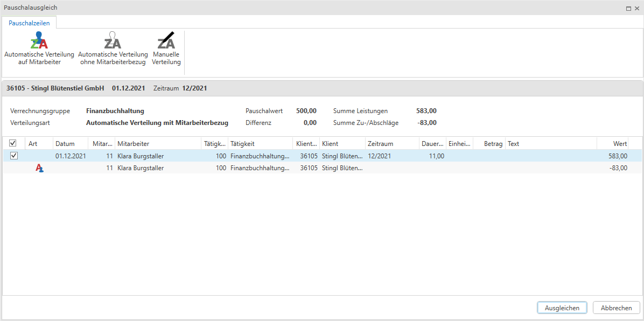Maximize the Pauschalausgleich window
Image resolution: width=644 pixels, height=321 pixels.
(x=628, y=8)
